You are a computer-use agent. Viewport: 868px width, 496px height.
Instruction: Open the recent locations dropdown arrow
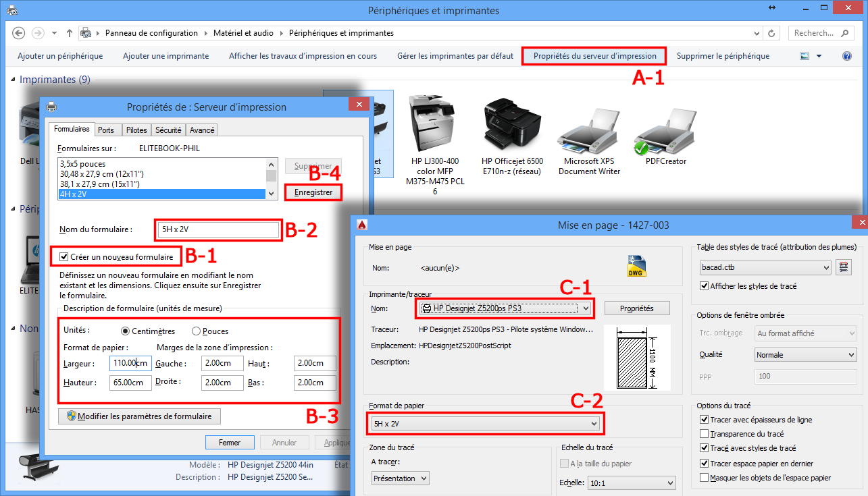pyautogui.click(x=55, y=33)
